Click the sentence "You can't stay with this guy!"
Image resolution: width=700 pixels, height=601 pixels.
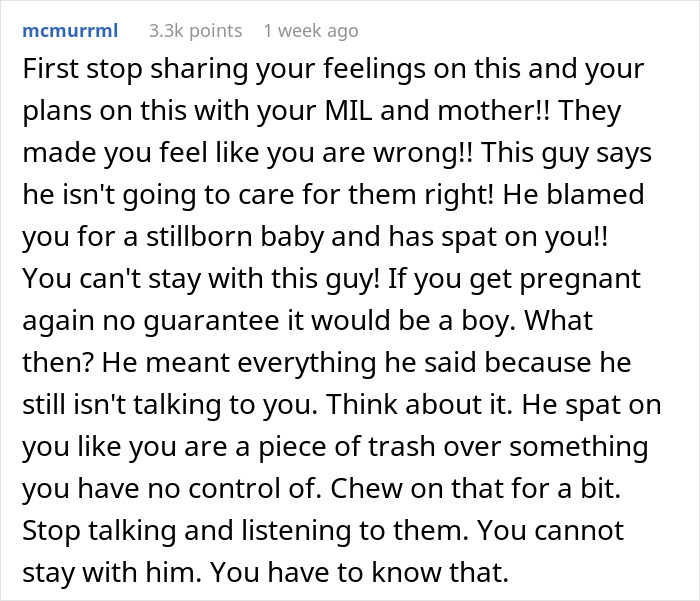201,279
